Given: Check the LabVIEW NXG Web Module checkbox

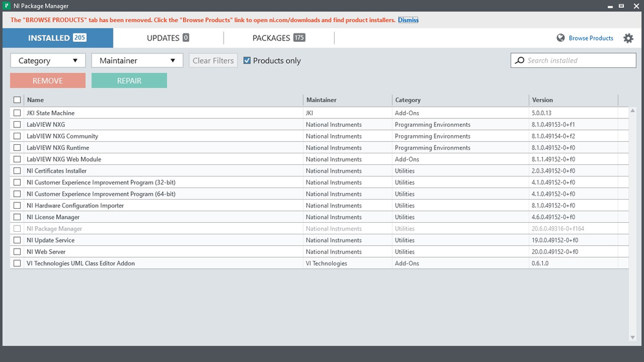Looking at the screenshot, I should tap(17, 159).
